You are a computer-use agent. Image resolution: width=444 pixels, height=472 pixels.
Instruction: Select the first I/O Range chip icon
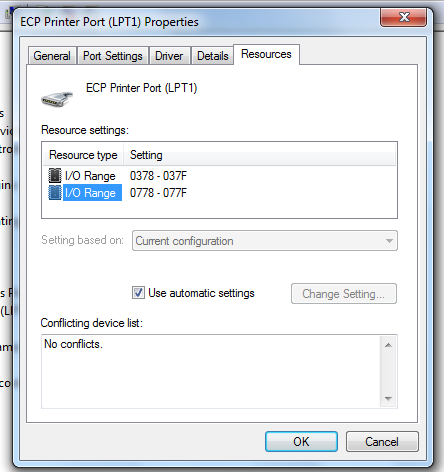tap(55, 176)
